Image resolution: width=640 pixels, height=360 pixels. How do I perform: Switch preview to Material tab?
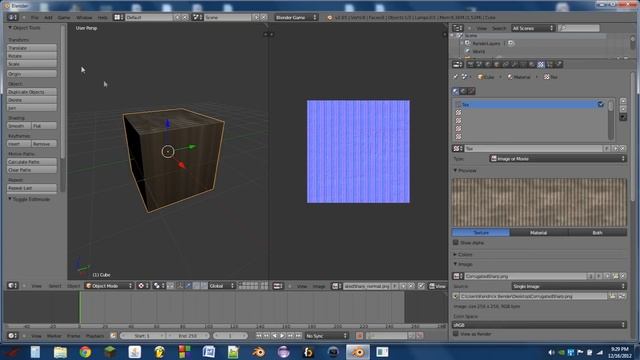click(x=538, y=233)
